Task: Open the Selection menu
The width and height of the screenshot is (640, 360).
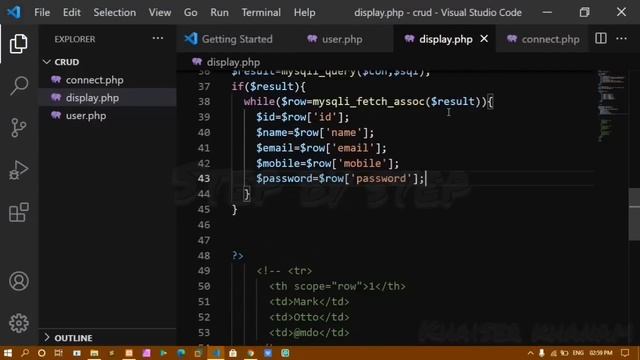Action: [x=115, y=12]
